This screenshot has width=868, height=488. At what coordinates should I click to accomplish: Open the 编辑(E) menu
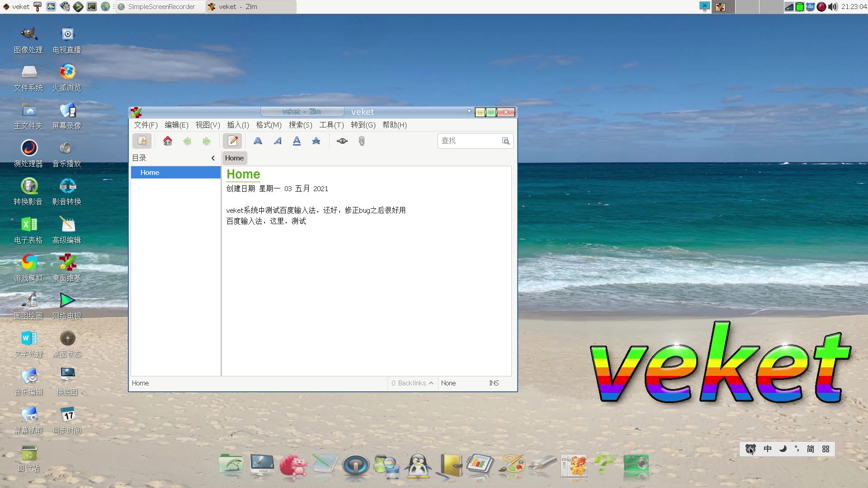pyautogui.click(x=176, y=125)
